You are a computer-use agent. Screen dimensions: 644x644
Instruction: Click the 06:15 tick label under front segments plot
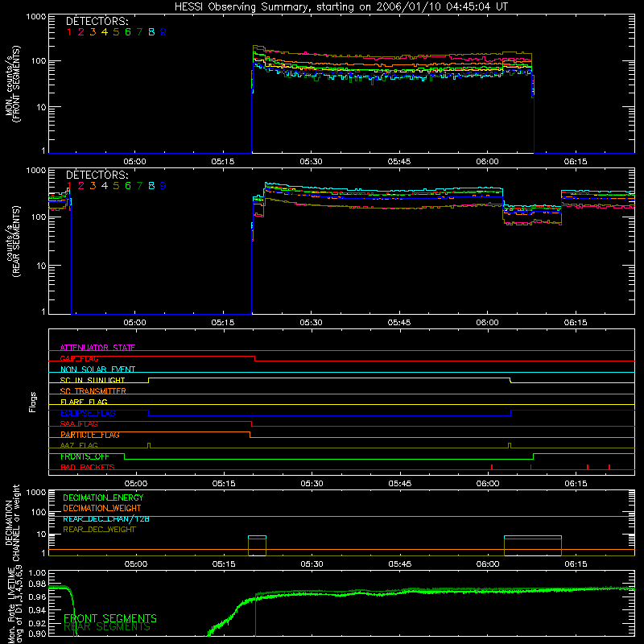[576, 162]
